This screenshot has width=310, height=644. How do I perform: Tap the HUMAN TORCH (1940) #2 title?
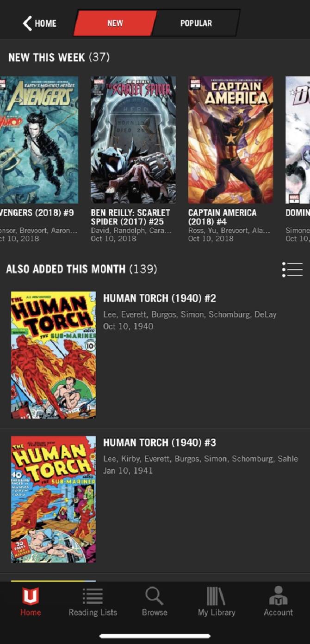click(160, 298)
